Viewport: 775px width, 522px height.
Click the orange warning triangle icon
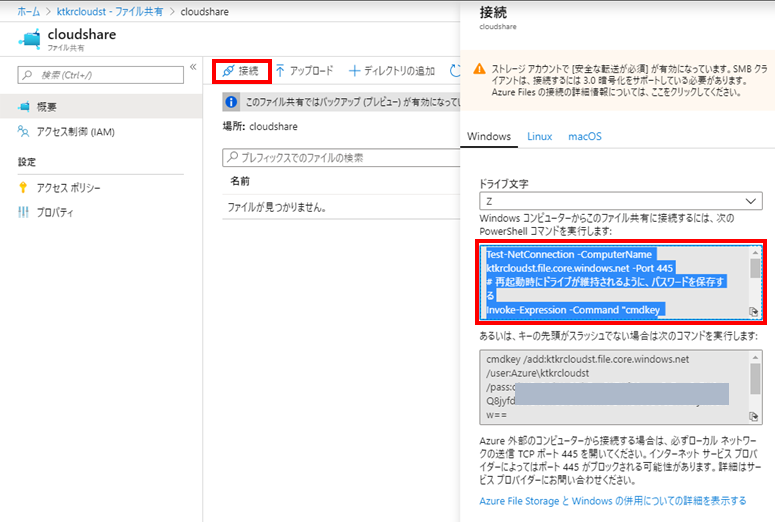click(x=479, y=69)
